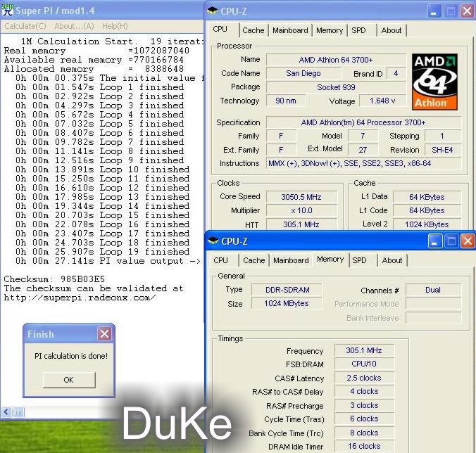Click Revision value SH-E4
The height and width of the screenshot is (453, 476).
click(x=443, y=150)
